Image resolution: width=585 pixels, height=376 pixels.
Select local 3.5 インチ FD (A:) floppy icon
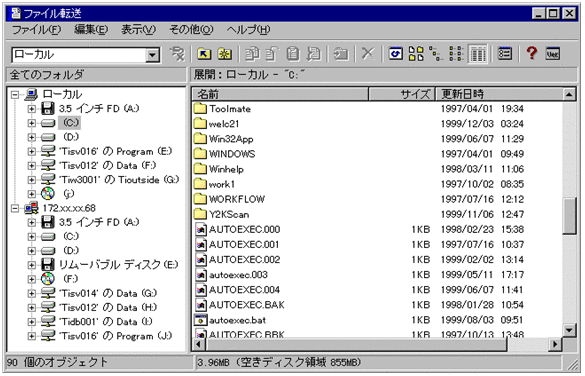click(x=48, y=109)
